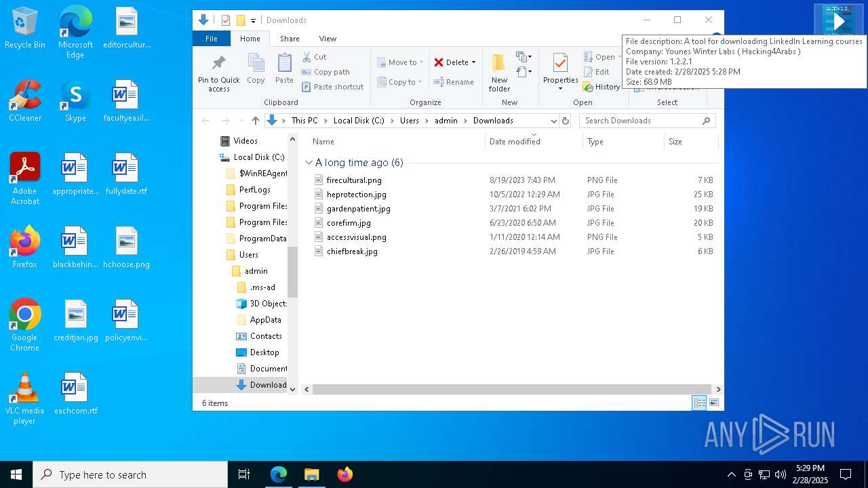Select the file gardenpatient.jpg
Image resolution: width=868 pixels, height=488 pixels.
[x=359, y=209]
